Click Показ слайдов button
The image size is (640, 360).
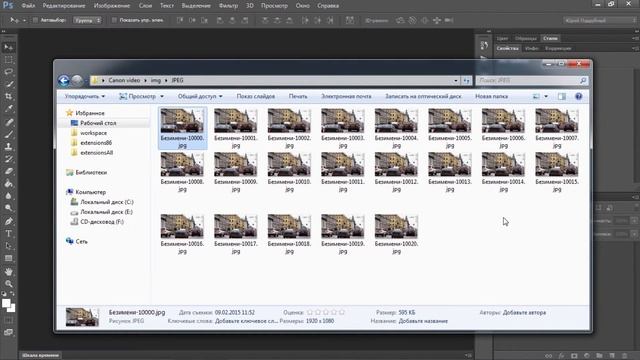click(256, 96)
